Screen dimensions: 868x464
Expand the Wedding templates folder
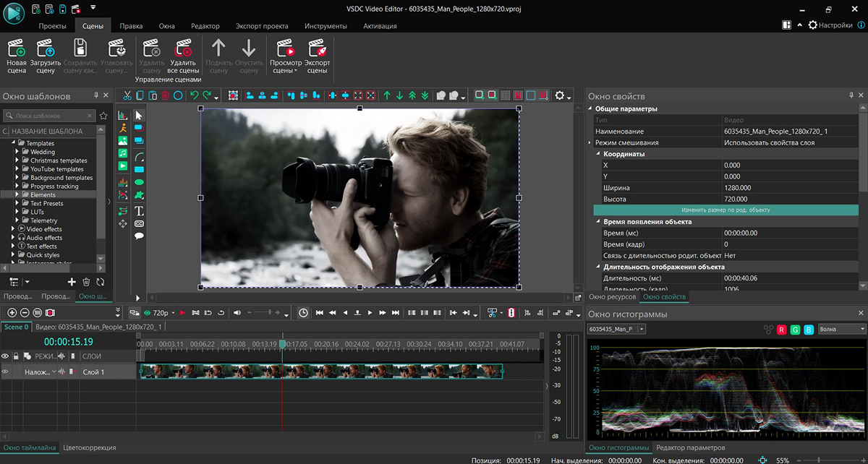pos(16,152)
